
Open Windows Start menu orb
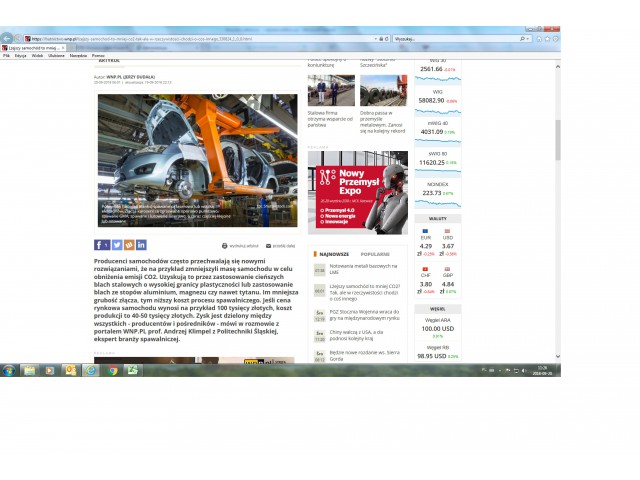tap(9, 370)
